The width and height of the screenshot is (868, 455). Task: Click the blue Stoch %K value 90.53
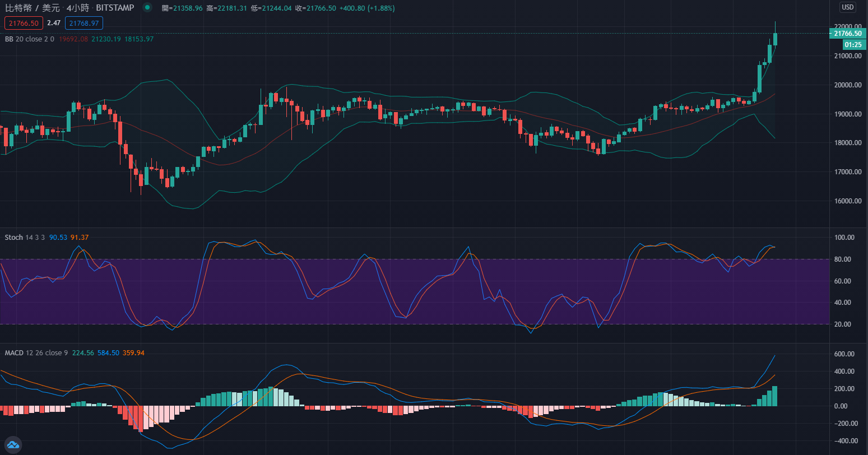(x=58, y=238)
